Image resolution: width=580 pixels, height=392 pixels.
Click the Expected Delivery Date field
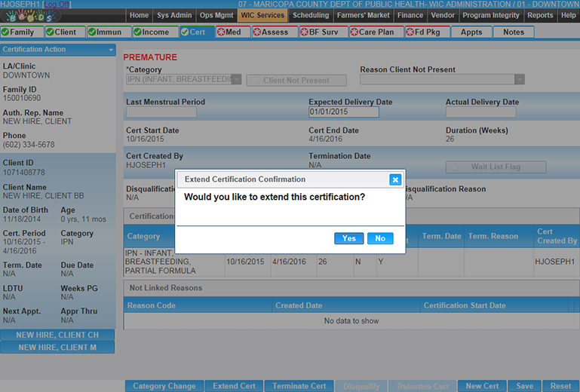[343, 112]
